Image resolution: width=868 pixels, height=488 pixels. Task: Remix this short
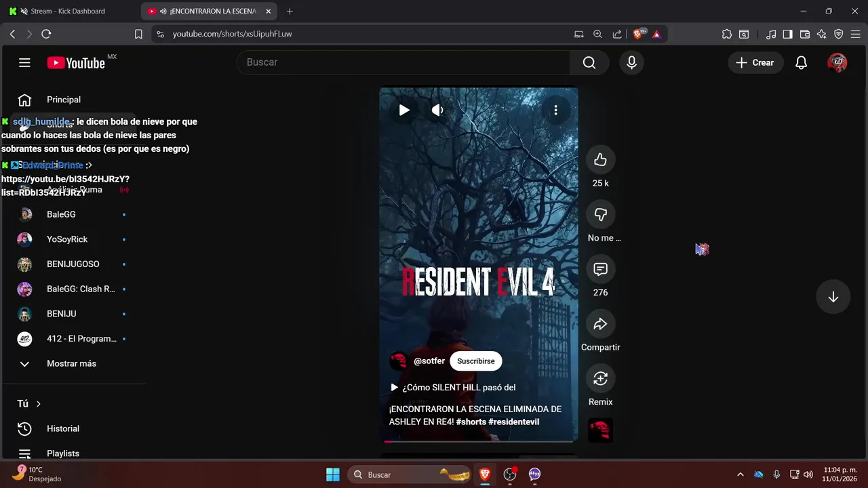[600, 379]
